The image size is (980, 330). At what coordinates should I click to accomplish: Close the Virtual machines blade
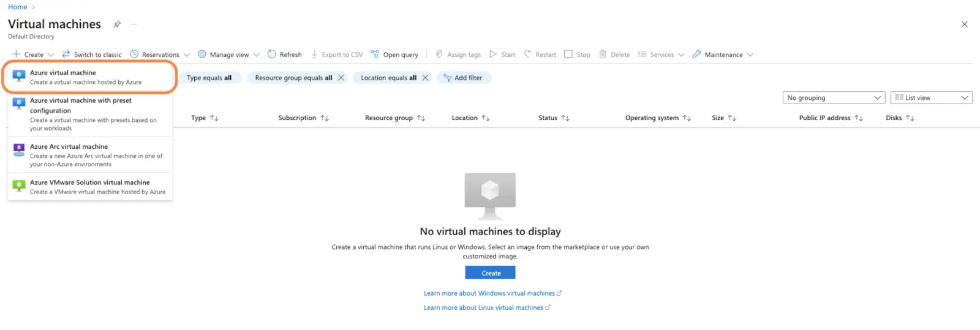pyautogui.click(x=964, y=24)
